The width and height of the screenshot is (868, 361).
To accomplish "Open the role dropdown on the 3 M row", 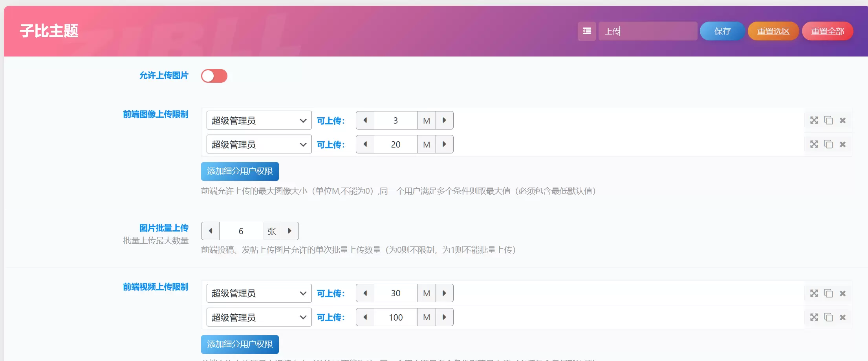I will point(259,120).
